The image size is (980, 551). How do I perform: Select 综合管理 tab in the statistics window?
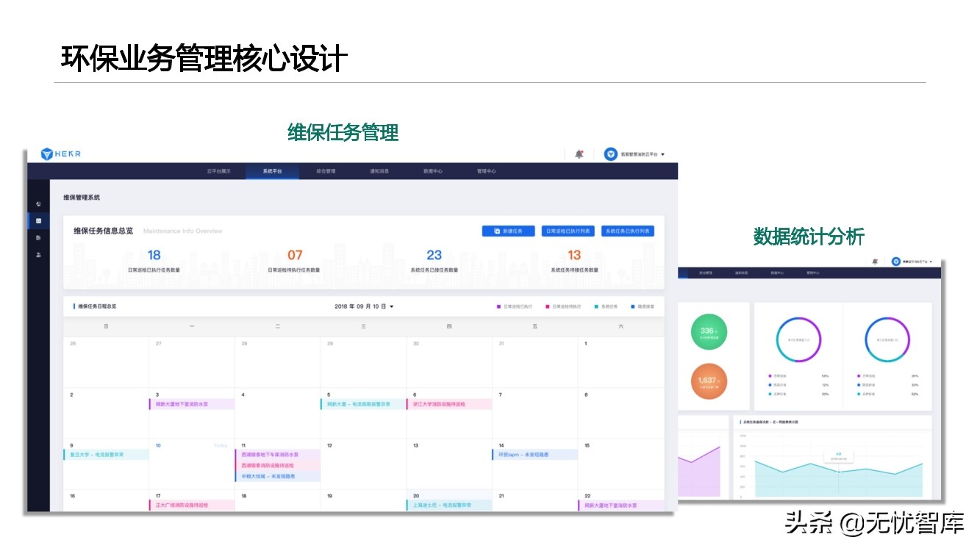click(704, 273)
